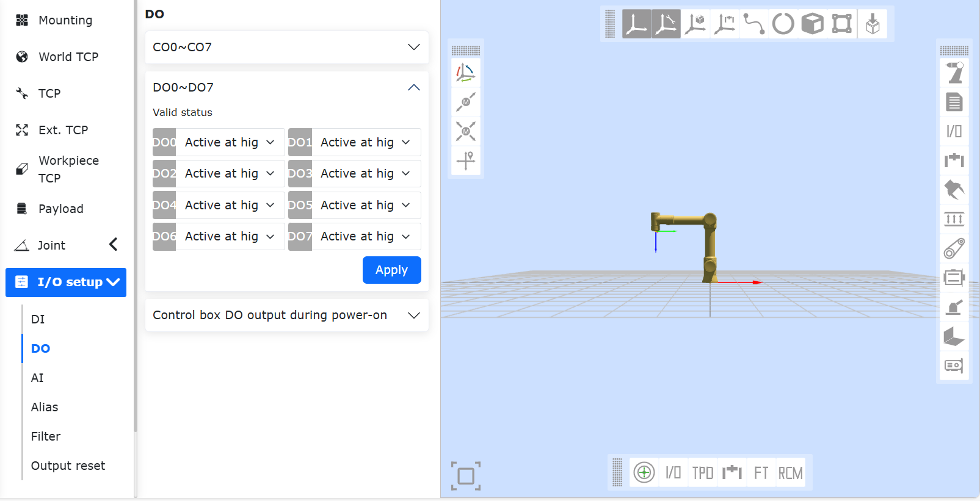Open the Mounting menu item
Screen dimensions: 980x501
(66, 20)
